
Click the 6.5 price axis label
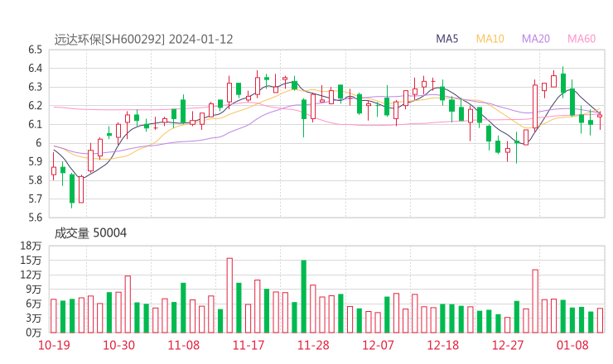coord(34,50)
